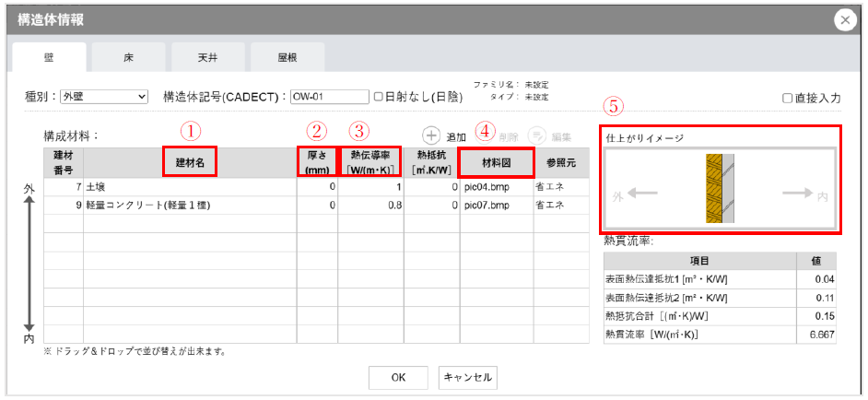Switch to the 床 tab
The image size is (868, 400).
click(128, 57)
